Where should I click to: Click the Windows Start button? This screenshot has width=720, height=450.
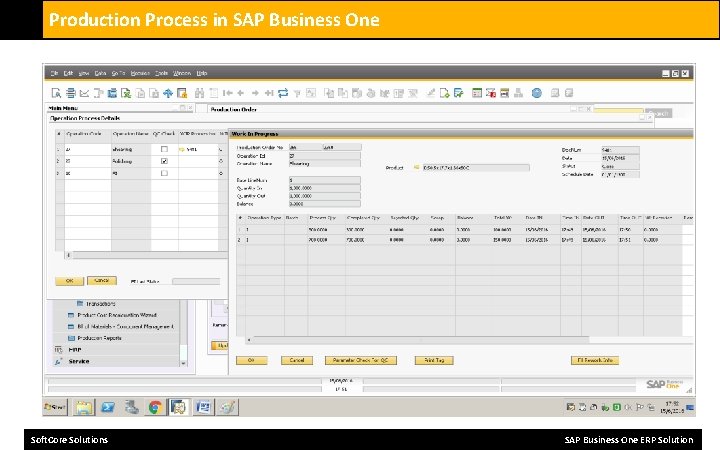coord(55,407)
